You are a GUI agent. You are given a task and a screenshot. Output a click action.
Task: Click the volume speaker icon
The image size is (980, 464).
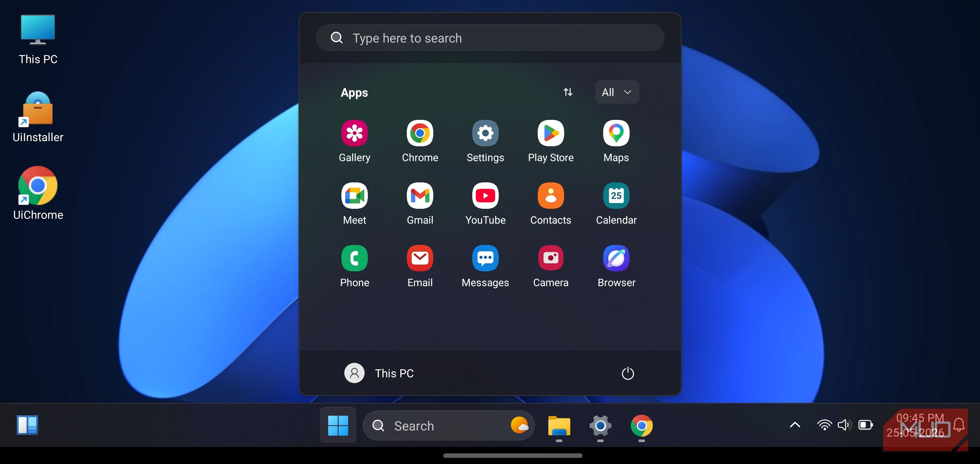click(x=845, y=425)
